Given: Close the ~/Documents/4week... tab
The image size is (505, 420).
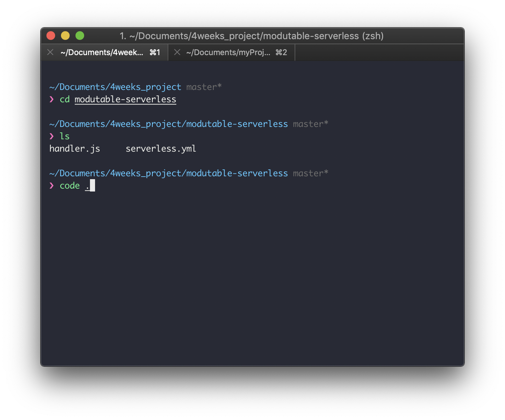Looking at the screenshot, I should (x=50, y=53).
